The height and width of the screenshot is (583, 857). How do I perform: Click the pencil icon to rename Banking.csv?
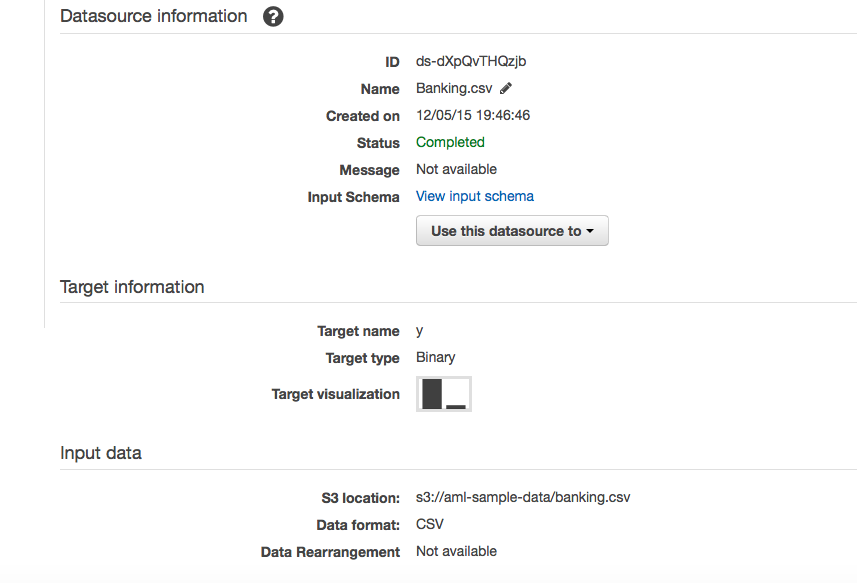tap(506, 89)
